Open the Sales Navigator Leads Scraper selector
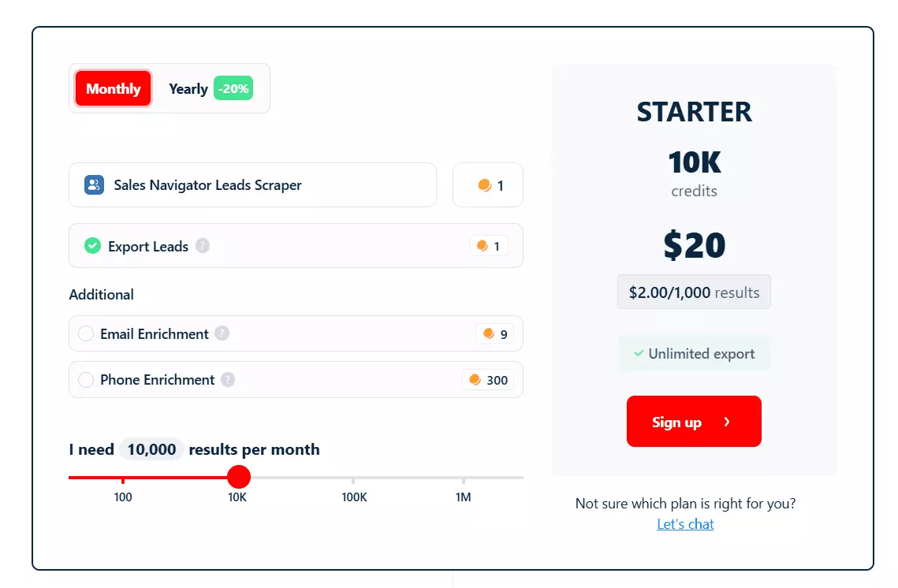 coord(252,184)
